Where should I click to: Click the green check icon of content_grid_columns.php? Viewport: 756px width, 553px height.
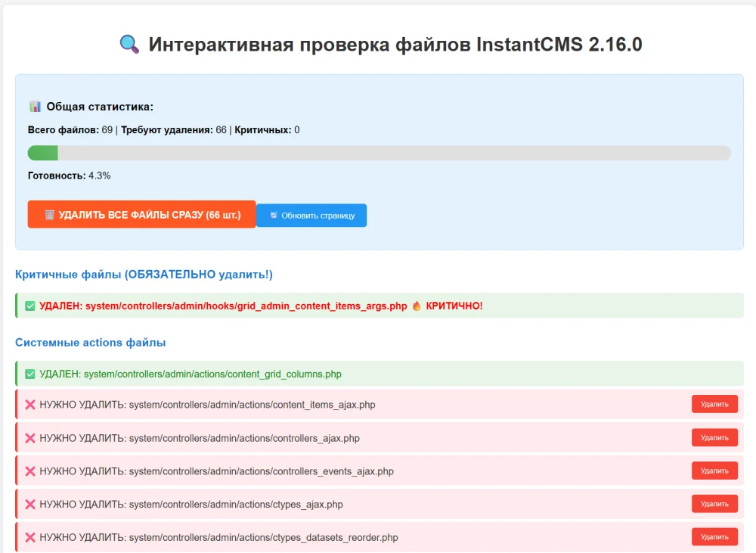pos(30,374)
